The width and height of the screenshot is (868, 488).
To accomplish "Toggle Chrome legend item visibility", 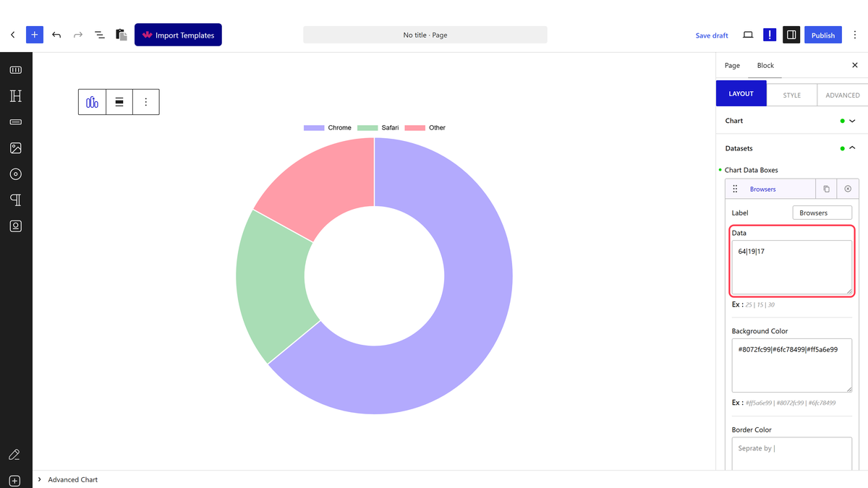I will (328, 128).
